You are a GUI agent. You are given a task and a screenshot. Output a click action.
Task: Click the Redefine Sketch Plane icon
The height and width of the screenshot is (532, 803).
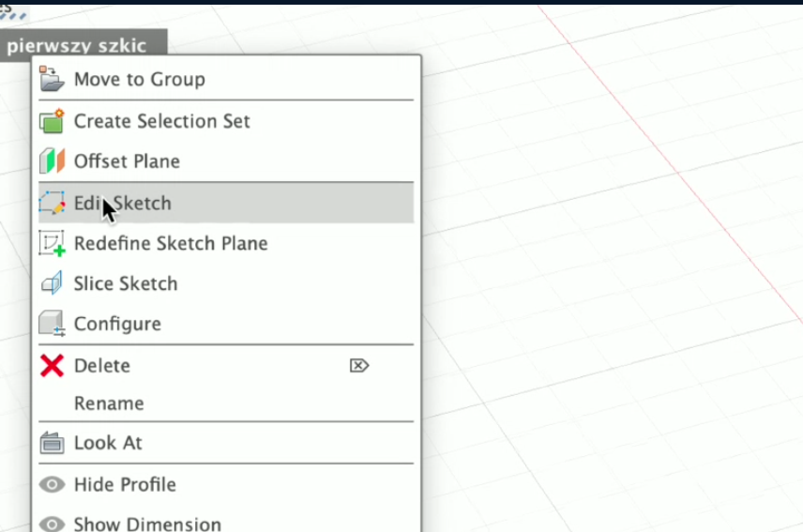click(52, 243)
